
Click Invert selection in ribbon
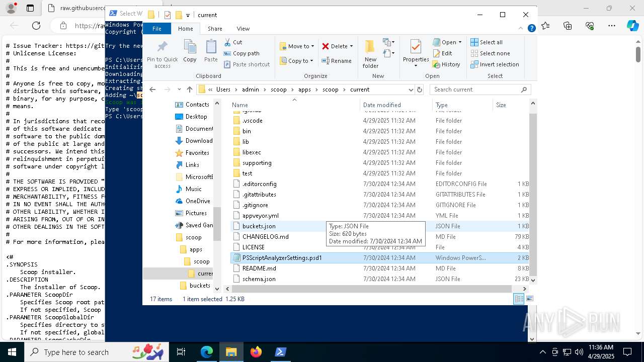coord(495,64)
